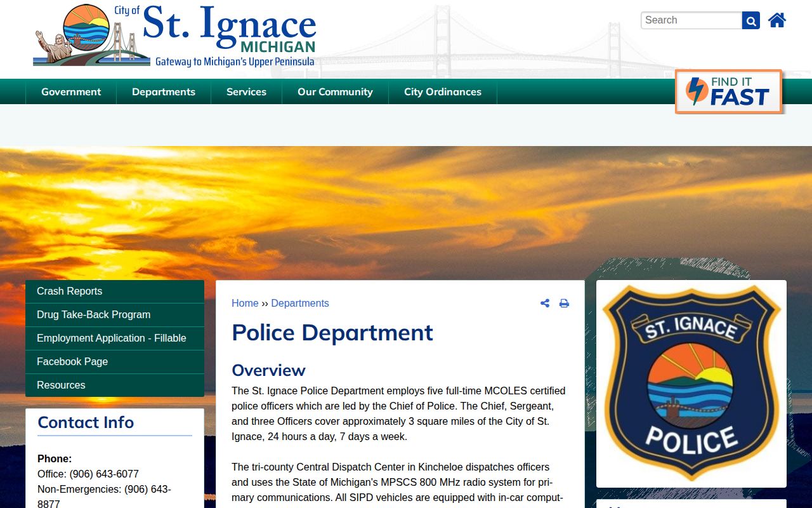The image size is (812, 508).
Task: Open the City Ordinances menu
Action: 443,91
